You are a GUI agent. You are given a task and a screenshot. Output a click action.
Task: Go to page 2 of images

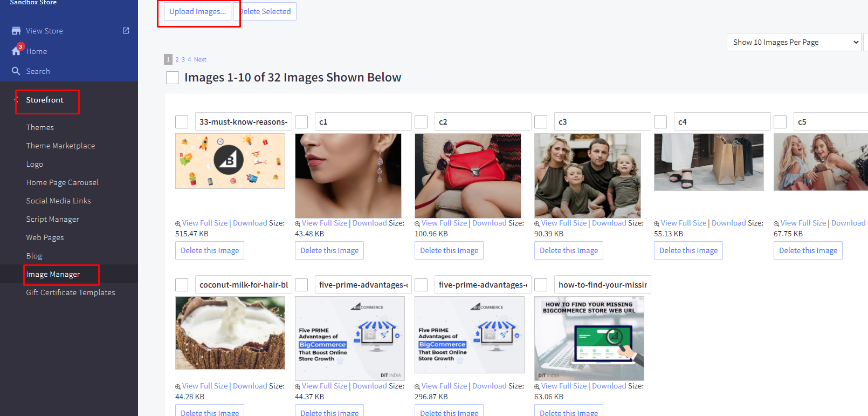[177, 59]
